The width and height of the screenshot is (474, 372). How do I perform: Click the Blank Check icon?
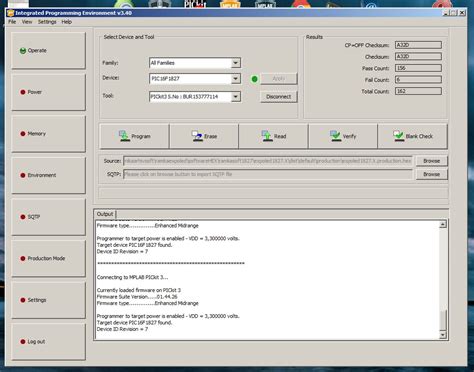click(x=399, y=136)
